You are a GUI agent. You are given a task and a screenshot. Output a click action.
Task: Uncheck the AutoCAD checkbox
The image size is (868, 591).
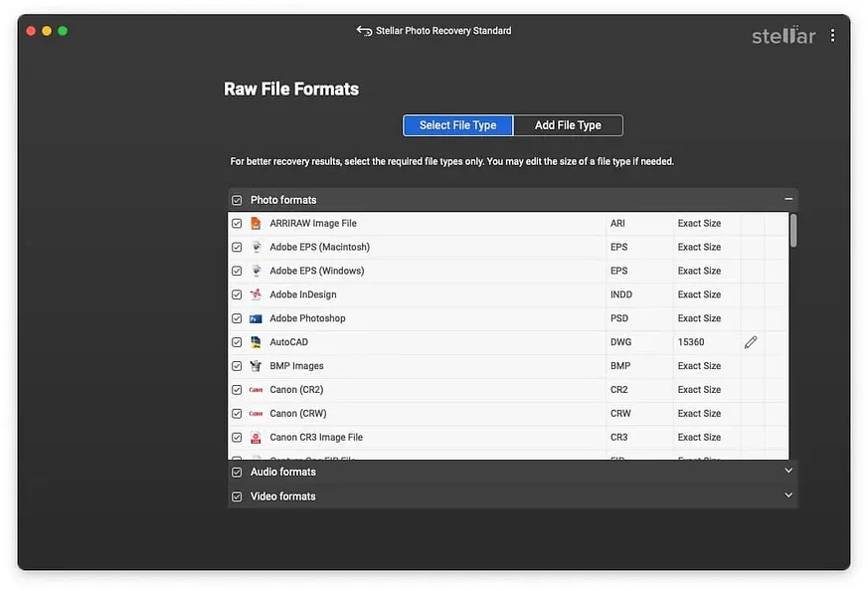point(237,342)
